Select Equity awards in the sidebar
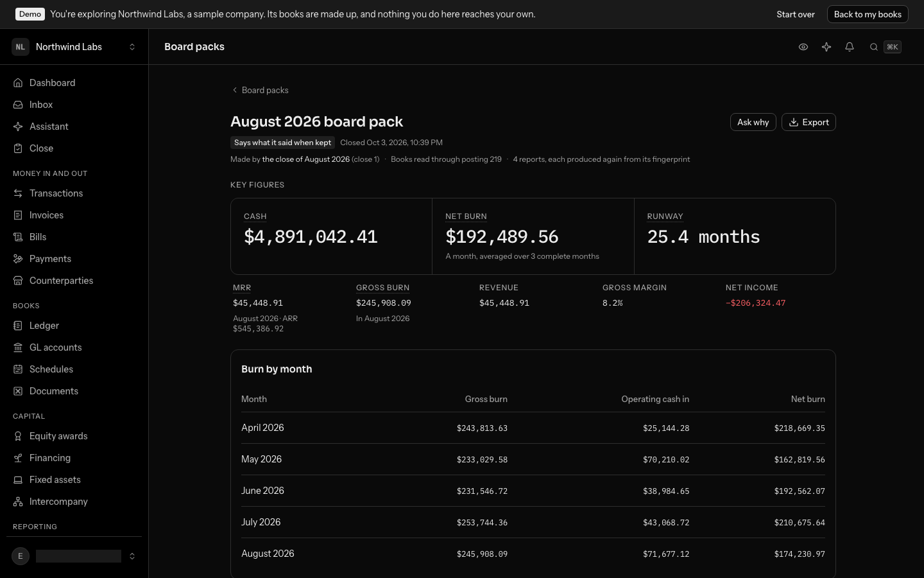 [x=74, y=436]
